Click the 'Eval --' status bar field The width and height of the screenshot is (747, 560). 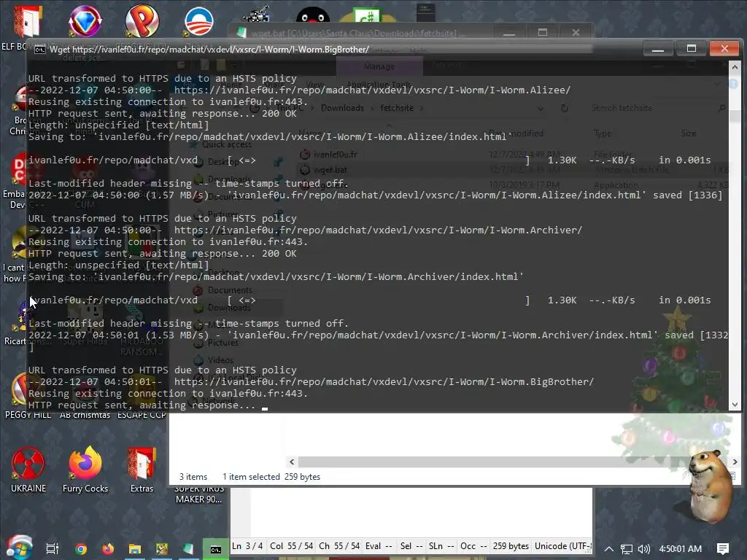pos(379,546)
